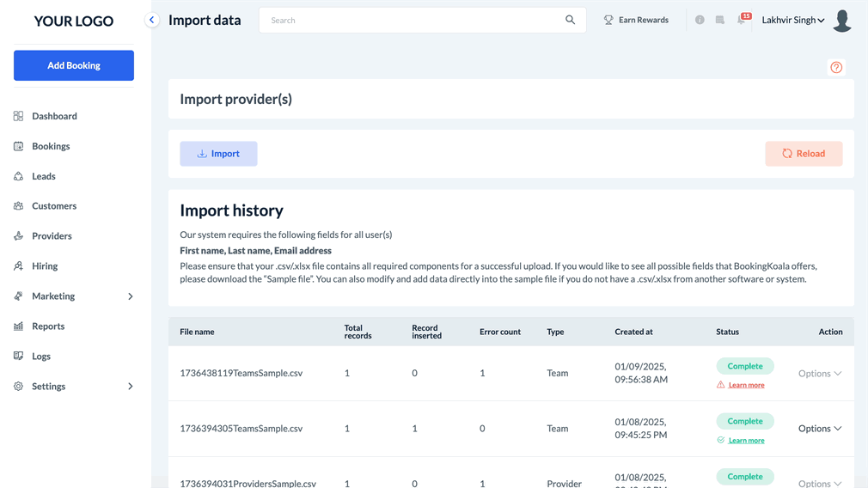Click the search magnifier icon

tap(570, 20)
